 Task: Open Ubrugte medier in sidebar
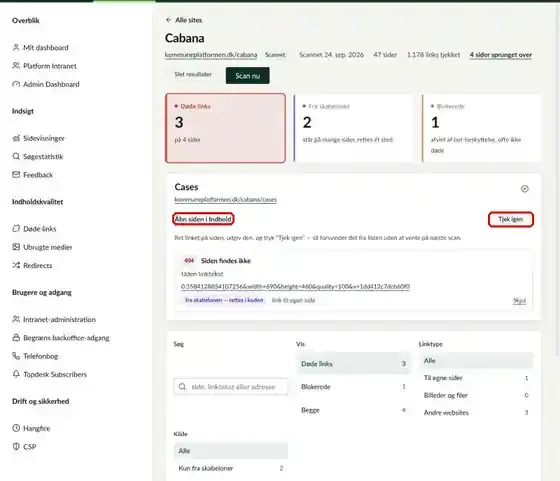(48, 247)
